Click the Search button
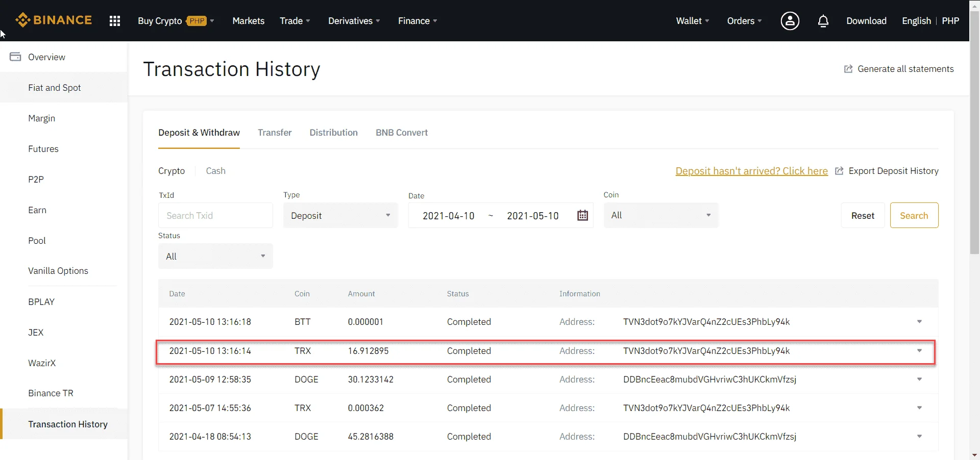This screenshot has width=980, height=460. tap(914, 215)
